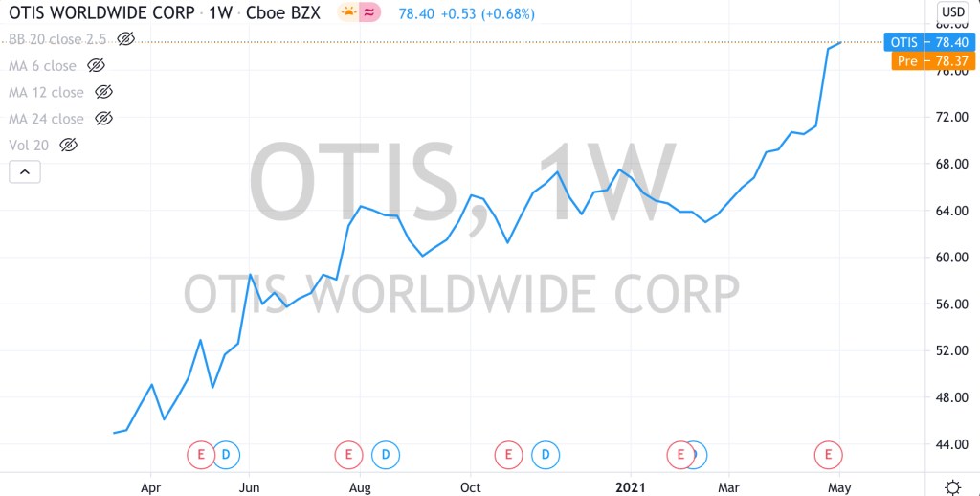Show the MA 24 close indicator

104,119
